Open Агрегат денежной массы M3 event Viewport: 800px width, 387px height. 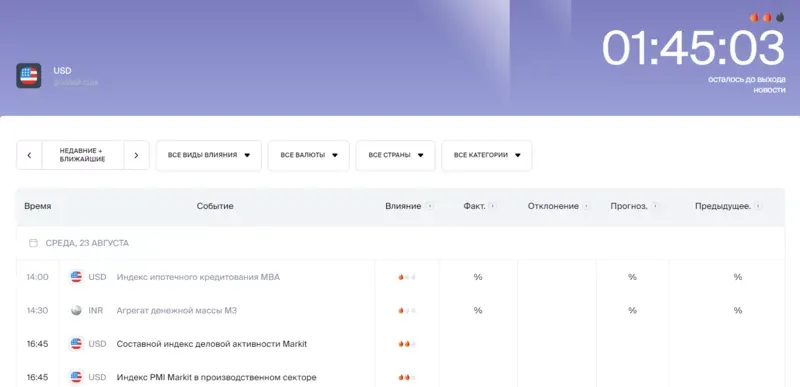pyautogui.click(x=177, y=310)
